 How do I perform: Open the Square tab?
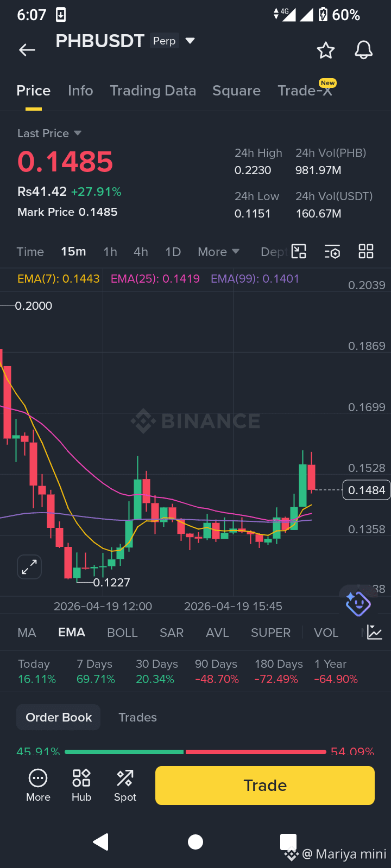[x=236, y=91]
